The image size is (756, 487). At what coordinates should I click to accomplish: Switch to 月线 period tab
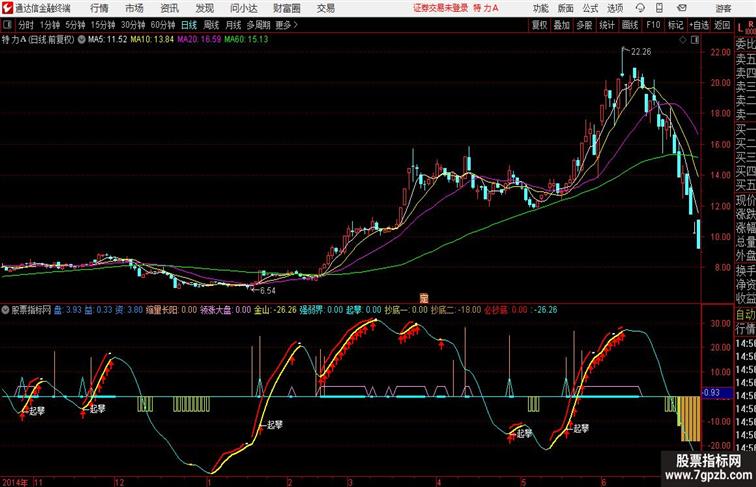pos(233,25)
